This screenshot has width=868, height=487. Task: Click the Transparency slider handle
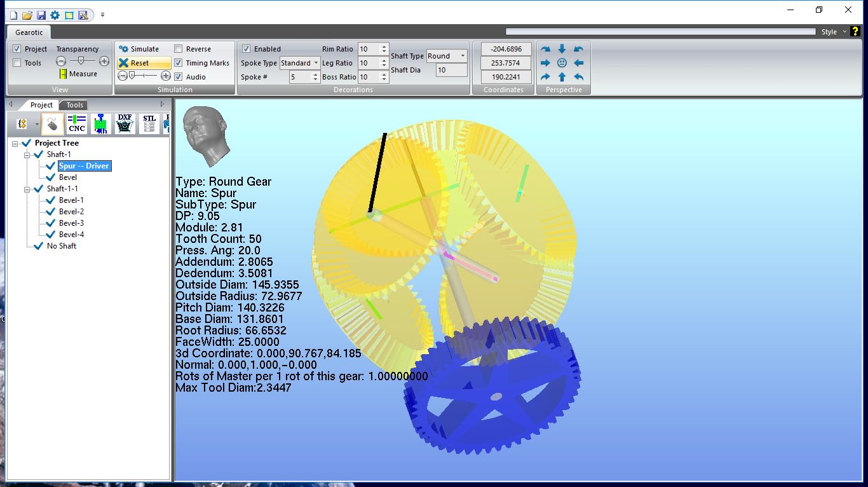click(x=81, y=61)
